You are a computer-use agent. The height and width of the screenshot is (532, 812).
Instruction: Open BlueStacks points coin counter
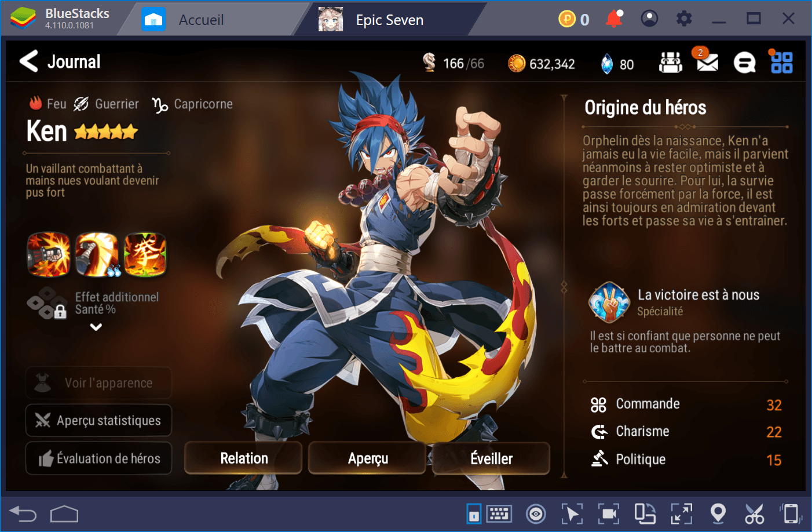(x=573, y=19)
